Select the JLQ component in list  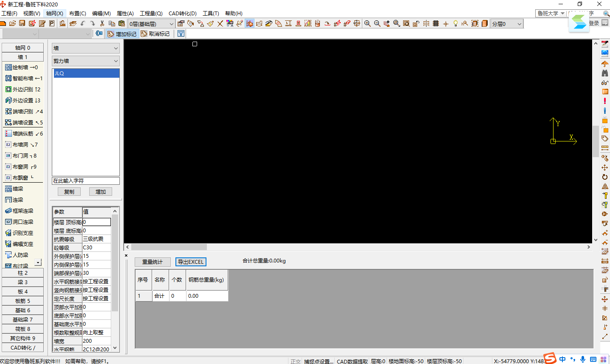(86, 73)
